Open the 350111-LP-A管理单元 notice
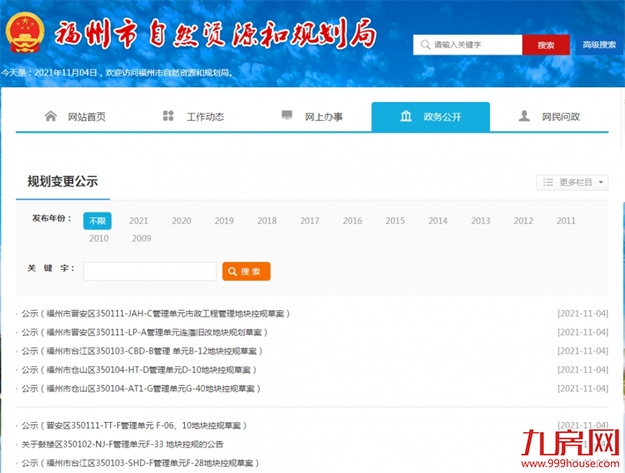Image resolution: width=625 pixels, height=473 pixels. [144, 332]
